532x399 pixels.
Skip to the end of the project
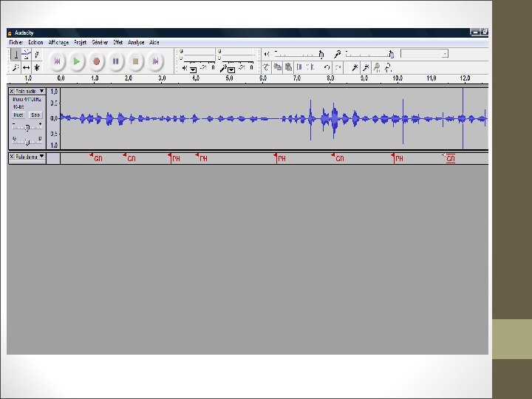155,61
